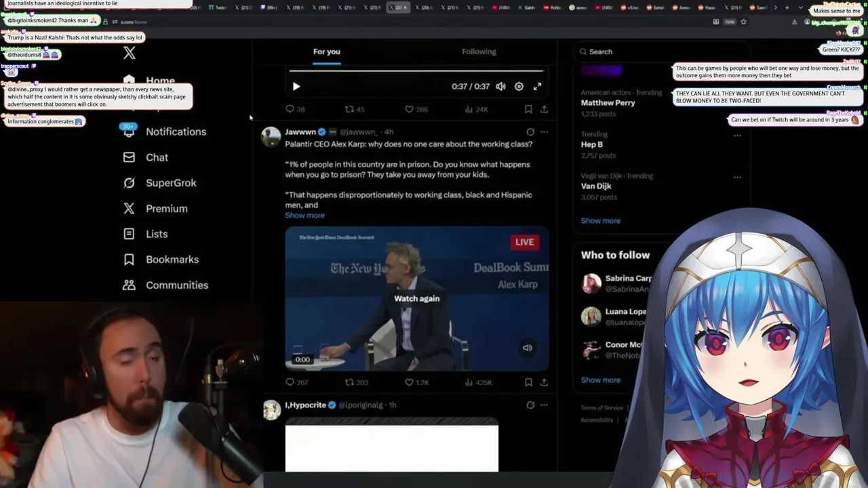Open Premium in the sidebar
Image resolution: width=868 pixels, height=488 pixels.
(155, 209)
